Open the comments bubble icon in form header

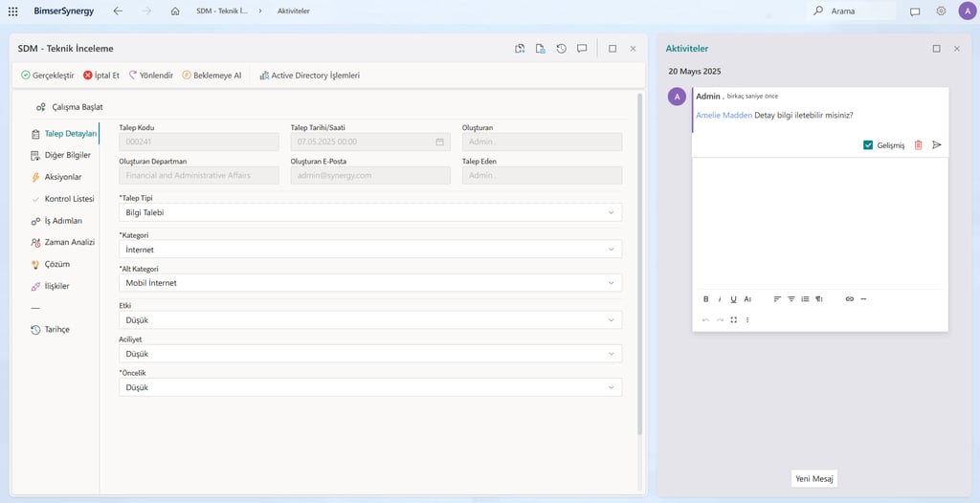point(581,48)
